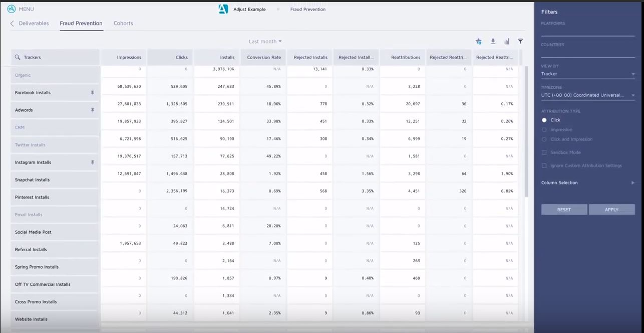Open the View By Tracker dropdown
Screen dimensions: 644x333
pyautogui.click(x=588, y=74)
